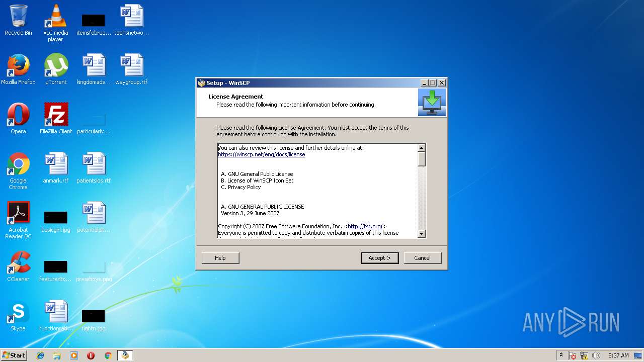Open Help for the WinSCP setup
This screenshot has height=362, width=644.
click(220, 258)
